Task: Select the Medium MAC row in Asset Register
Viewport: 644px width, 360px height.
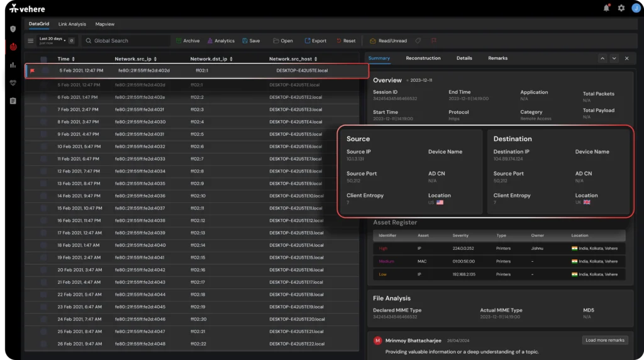Action: tap(499, 261)
